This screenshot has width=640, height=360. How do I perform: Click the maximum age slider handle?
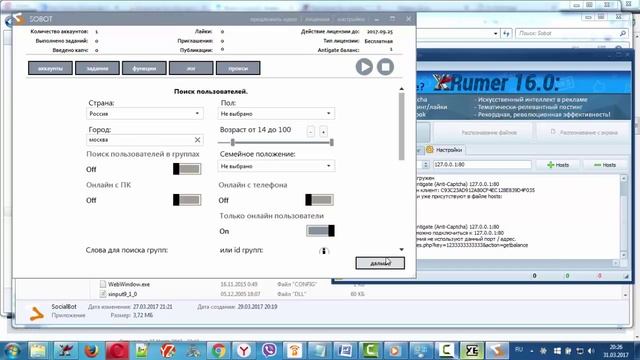(x=332, y=142)
